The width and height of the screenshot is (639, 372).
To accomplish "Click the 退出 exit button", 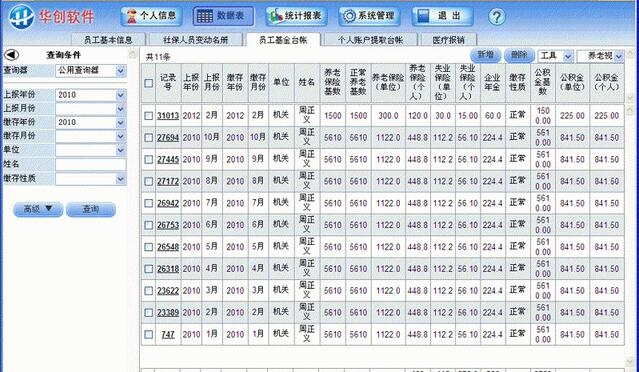I will [443, 16].
